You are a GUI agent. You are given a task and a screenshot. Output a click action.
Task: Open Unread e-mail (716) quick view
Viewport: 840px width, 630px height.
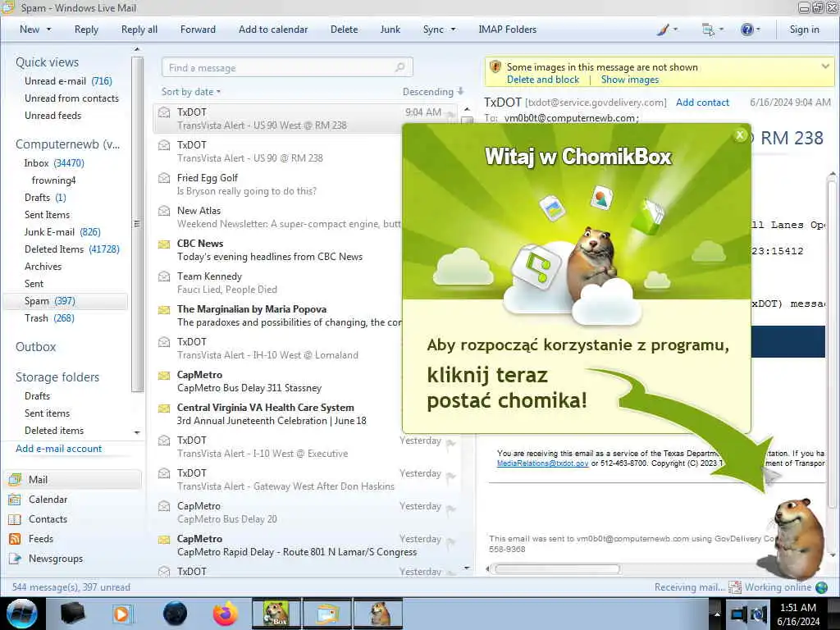click(68, 81)
